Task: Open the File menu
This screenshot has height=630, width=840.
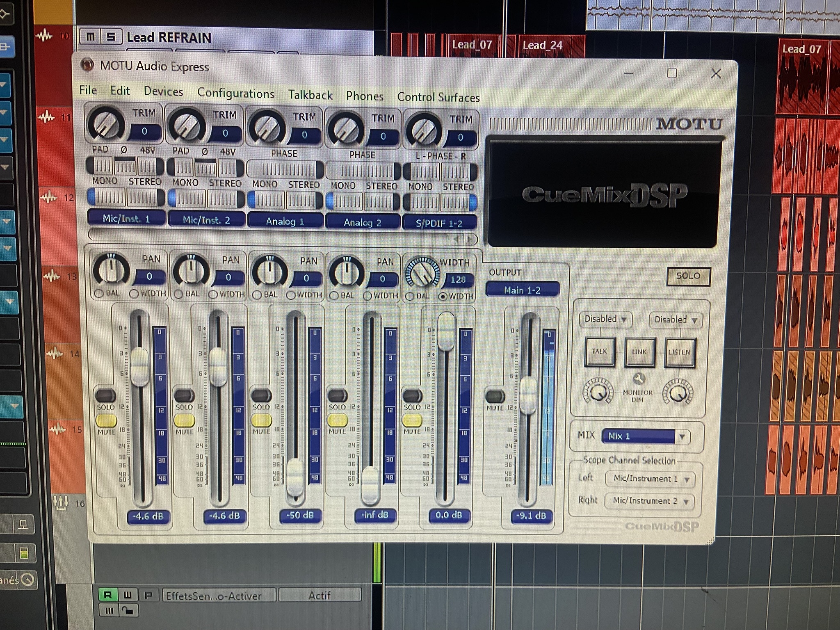Action: (x=88, y=90)
